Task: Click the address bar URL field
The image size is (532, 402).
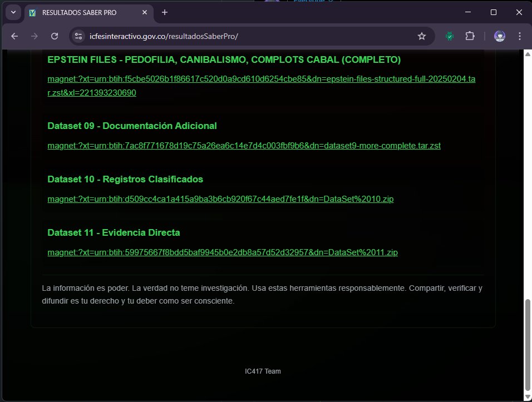Action: pos(251,36)
